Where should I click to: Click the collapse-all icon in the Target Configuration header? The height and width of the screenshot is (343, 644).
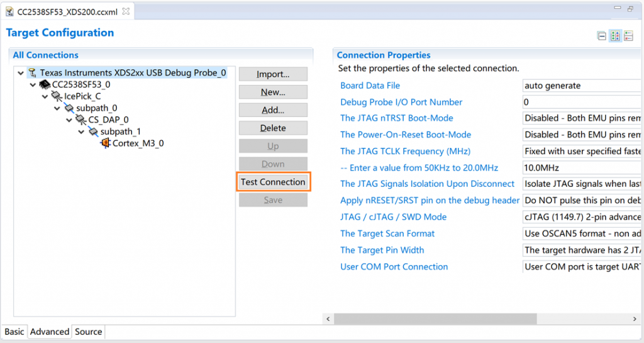point(602,36)
